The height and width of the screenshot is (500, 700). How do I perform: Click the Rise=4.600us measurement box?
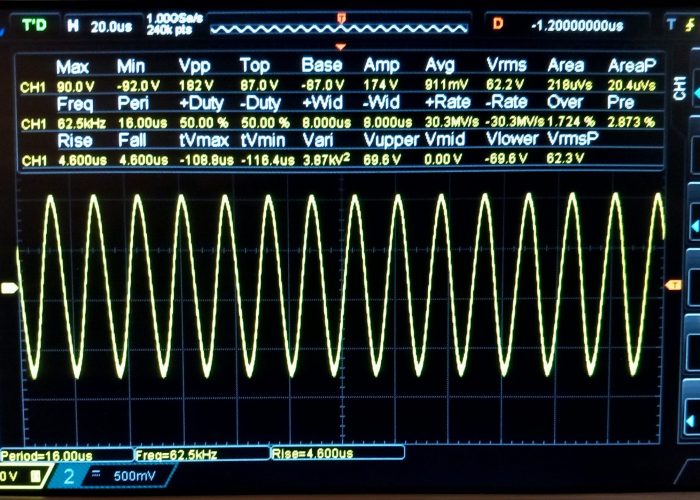pos(338,453)
